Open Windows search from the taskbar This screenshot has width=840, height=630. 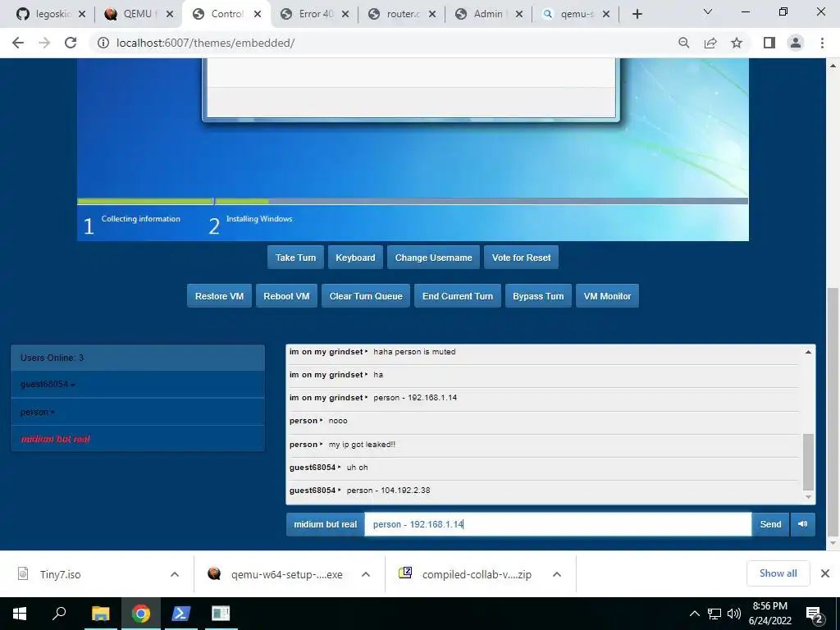[59, 614]
